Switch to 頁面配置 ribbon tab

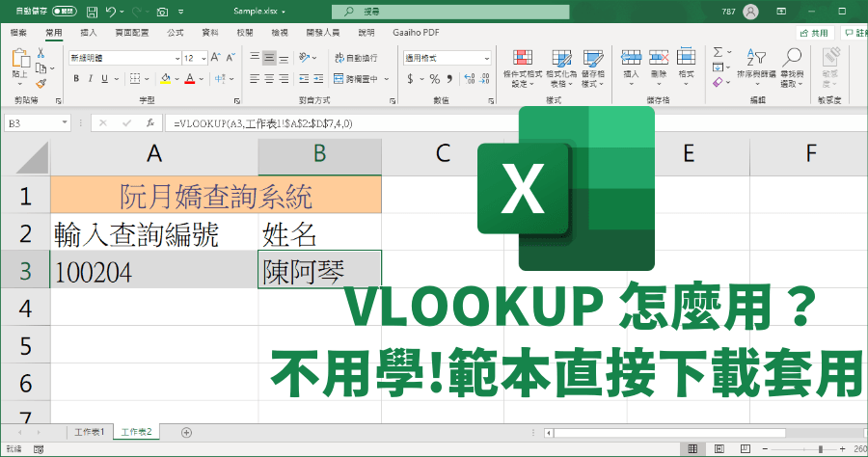(x=132, y=33)
